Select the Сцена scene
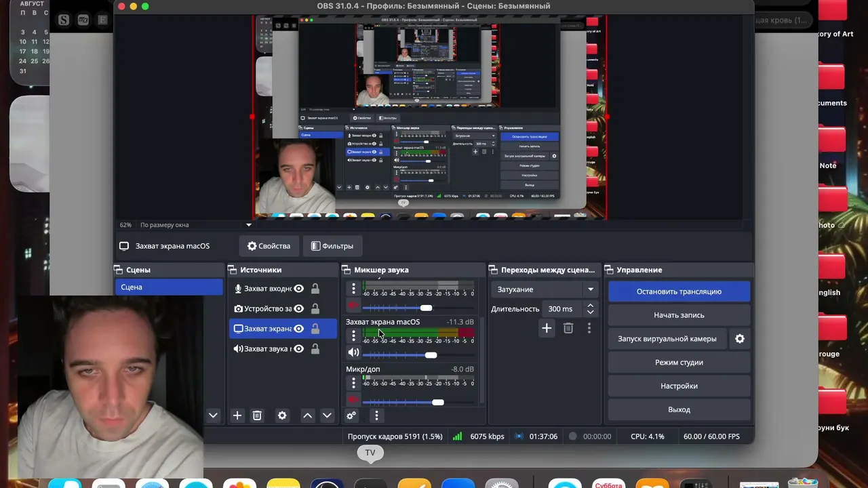This screenshot has height=488, width=868. tap(169, 287)
